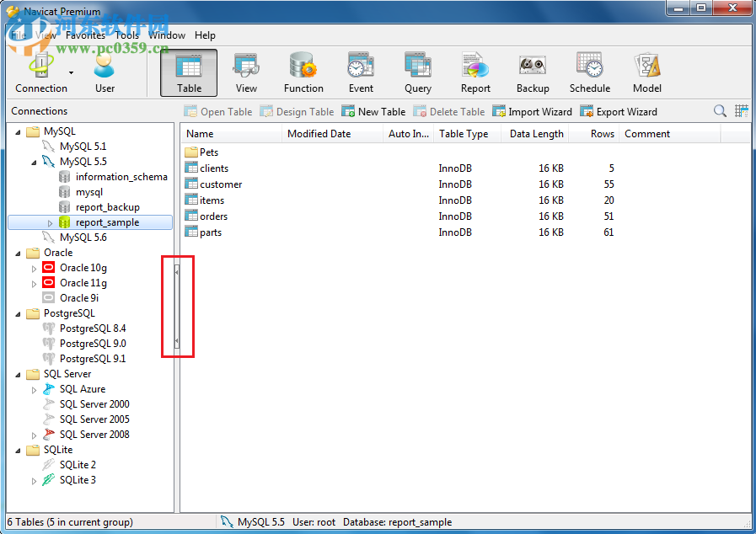This screenshot has height=534, width=756.
Task: Select the Oracle 9i connection
Action: pyautogui.click(x=79, y=298)
